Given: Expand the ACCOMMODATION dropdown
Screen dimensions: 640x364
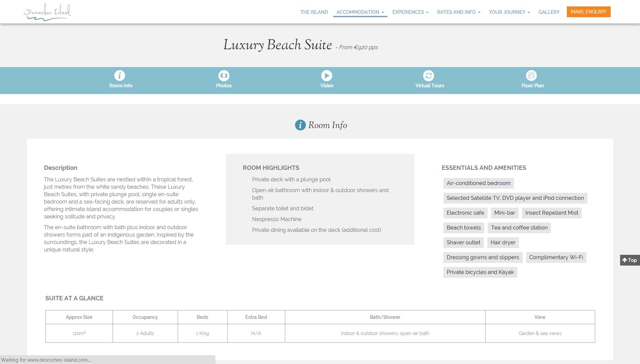Looking at the screenshot, I should [360, 12].
